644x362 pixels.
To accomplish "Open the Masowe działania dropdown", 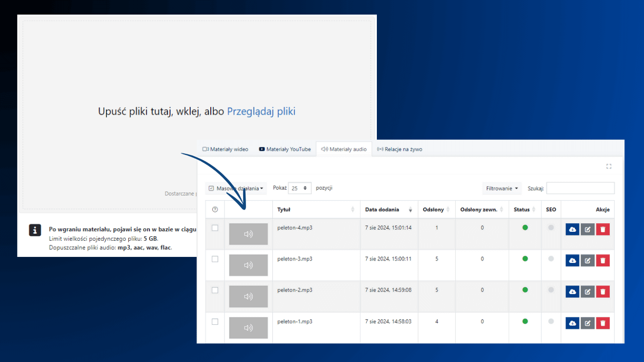I will click(x=236, y=189).
